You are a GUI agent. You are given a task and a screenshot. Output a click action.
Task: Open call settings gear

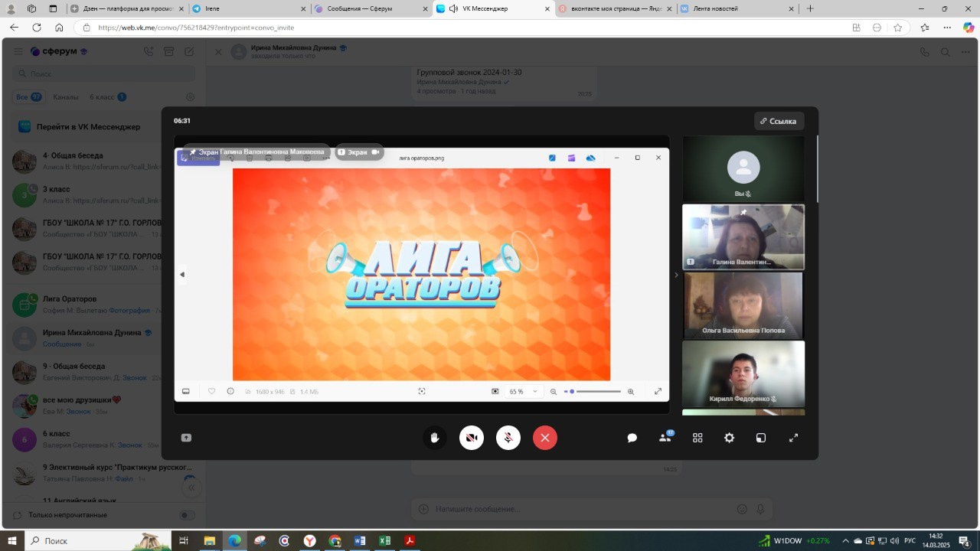pyautogui.click(x=729, y=438)
